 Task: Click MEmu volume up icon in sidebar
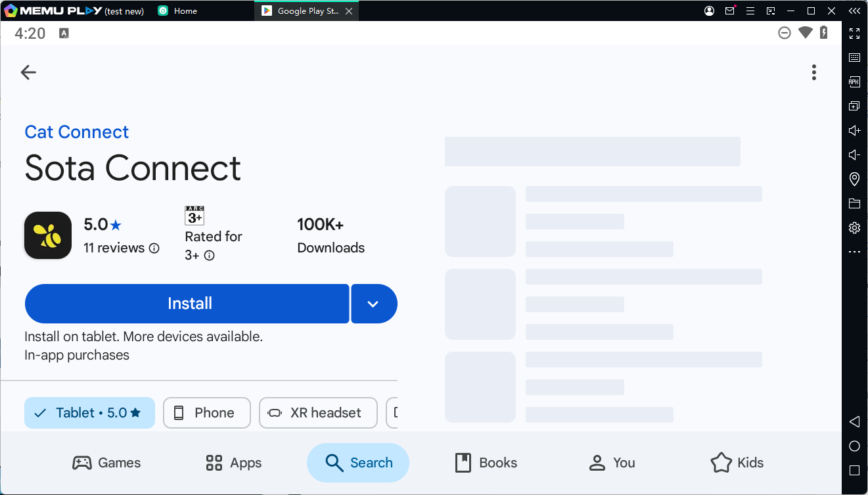pos(854,131)
